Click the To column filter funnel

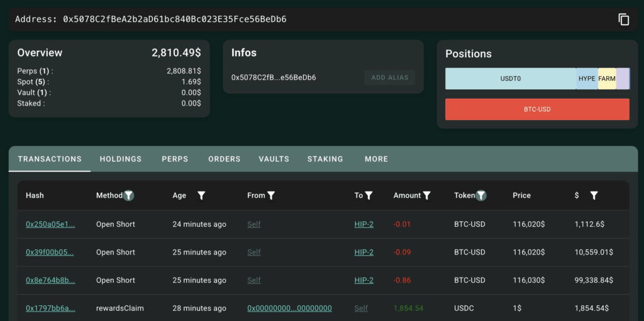tap(369, 195)
